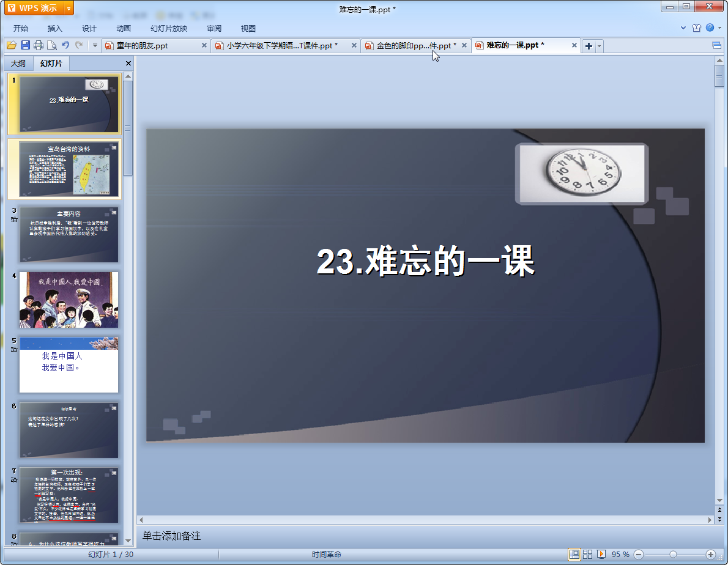The width and height of the screenshot is (728, 565).
Task: Select slide 6 thumbnail
Action: 69,430
